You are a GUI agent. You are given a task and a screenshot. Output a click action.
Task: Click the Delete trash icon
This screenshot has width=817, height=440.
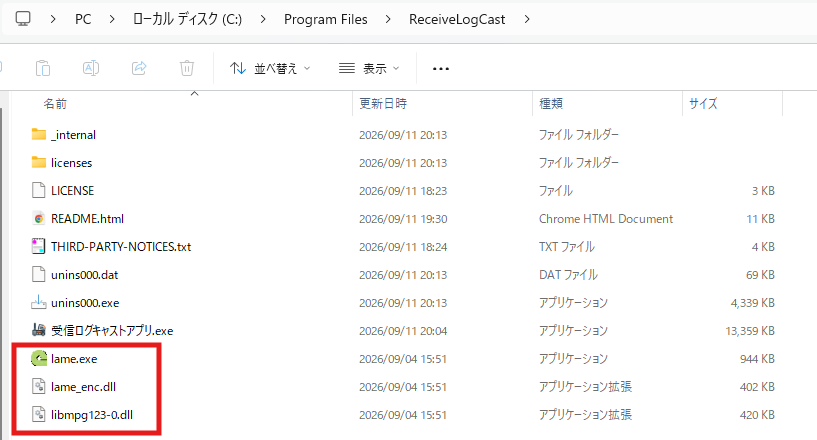(x=187, y=68)
